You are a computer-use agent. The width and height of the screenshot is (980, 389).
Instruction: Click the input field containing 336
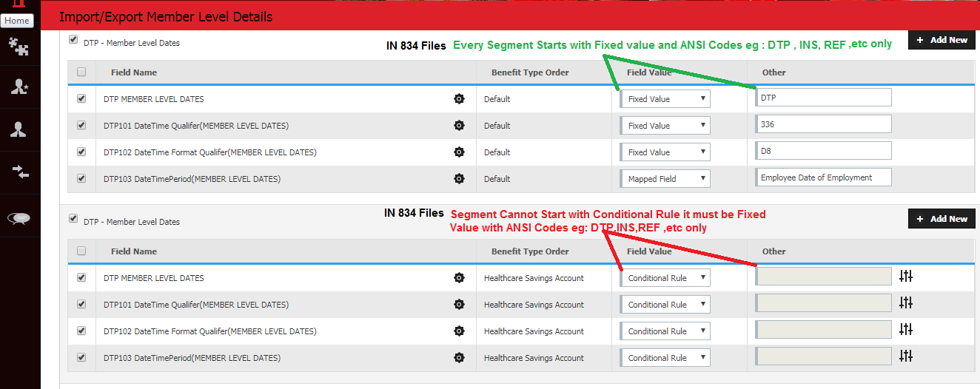[x=824, y=124]
